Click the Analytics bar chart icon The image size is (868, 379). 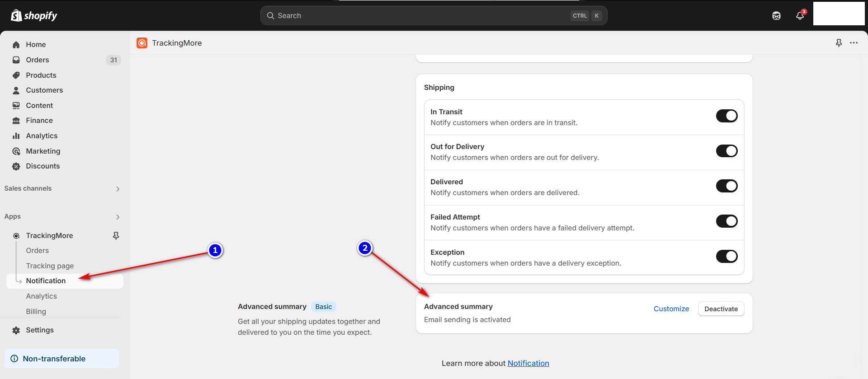16,136
